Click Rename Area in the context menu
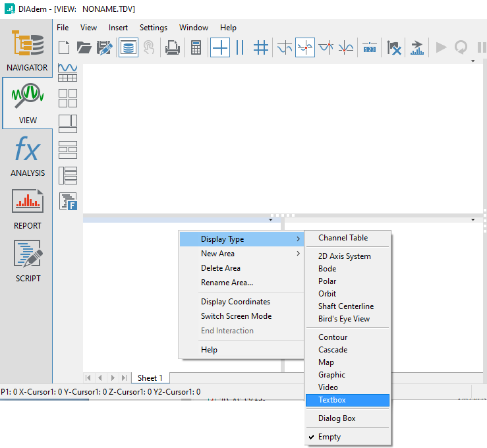Viewport: 487px width, 448px height. 227,283
